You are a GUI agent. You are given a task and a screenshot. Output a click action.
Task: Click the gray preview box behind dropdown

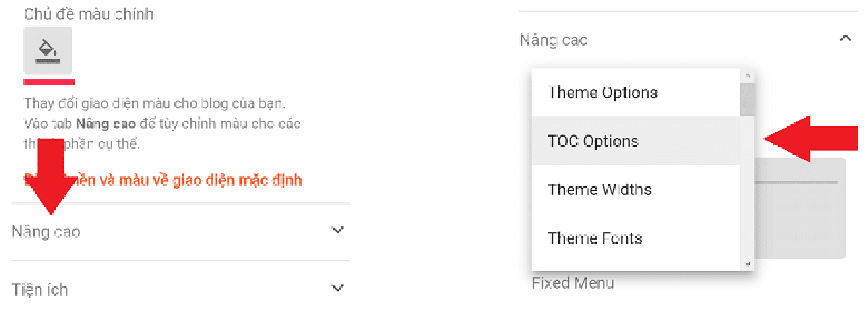coord(801,217)
